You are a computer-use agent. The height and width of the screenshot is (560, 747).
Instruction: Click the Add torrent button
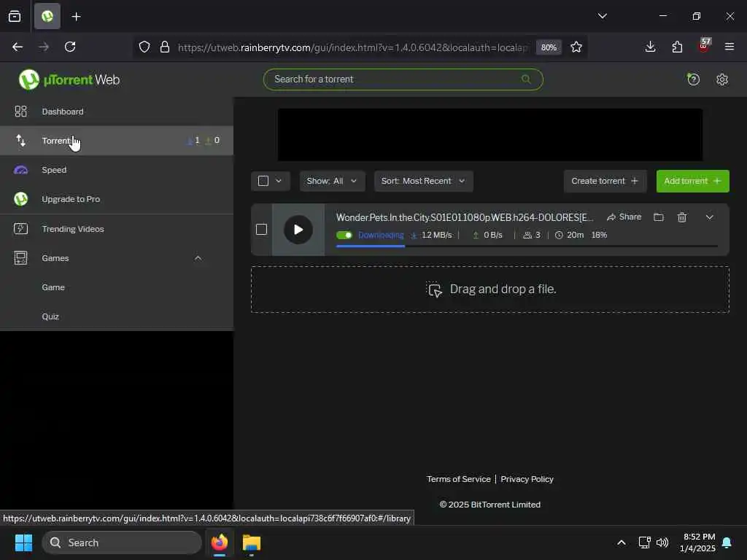click(x=693, y=181)
